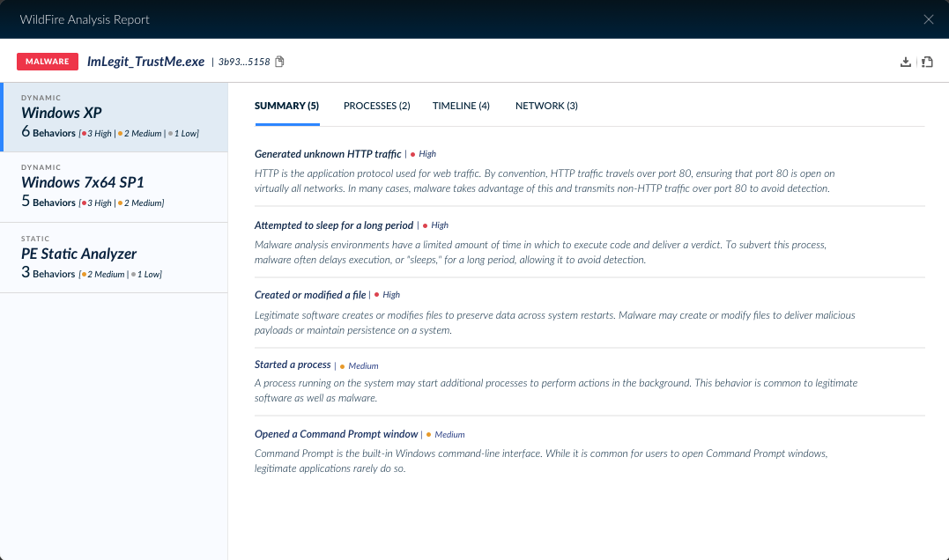Click the Command Prompt description paragraph
The width and height of the screenshot is (949, 560).
pos(541,461)
